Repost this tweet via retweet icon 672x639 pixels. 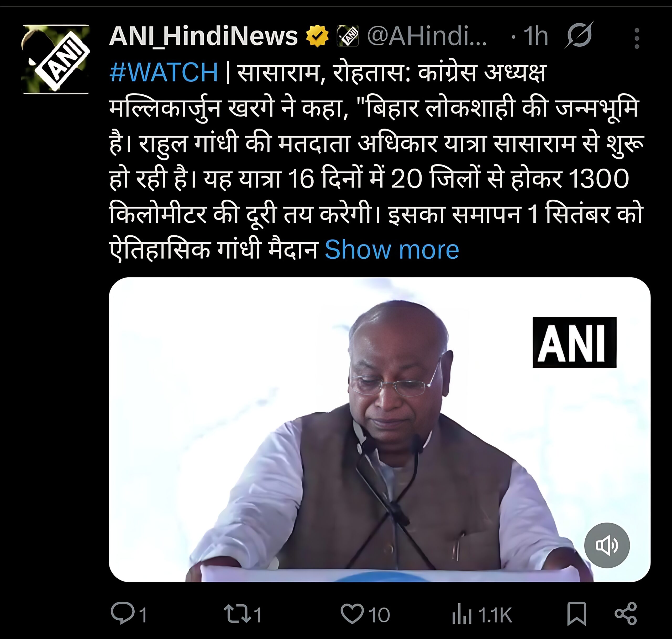(x=236, y=614)
